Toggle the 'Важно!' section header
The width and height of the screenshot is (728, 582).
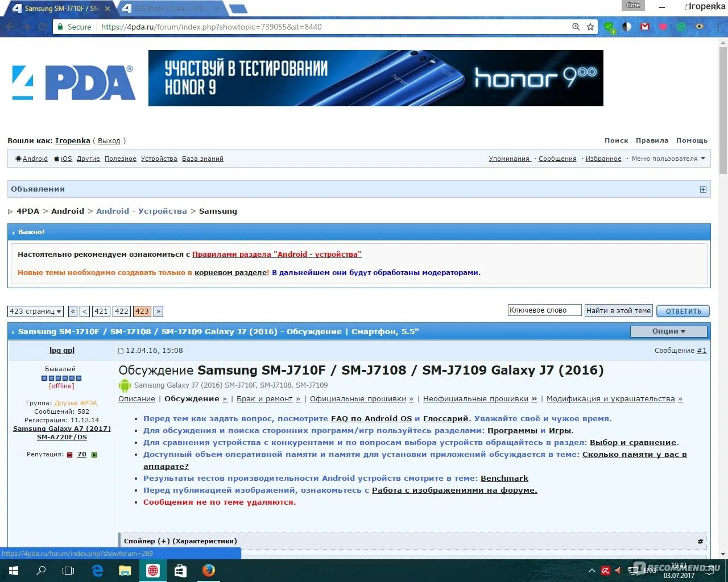pyautogui.click(x=359, y=232)
